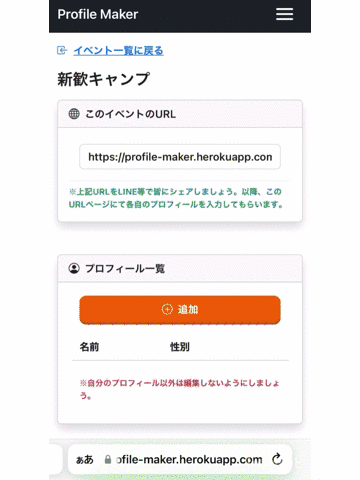Click the orange 追加 button

click(180, 310)
